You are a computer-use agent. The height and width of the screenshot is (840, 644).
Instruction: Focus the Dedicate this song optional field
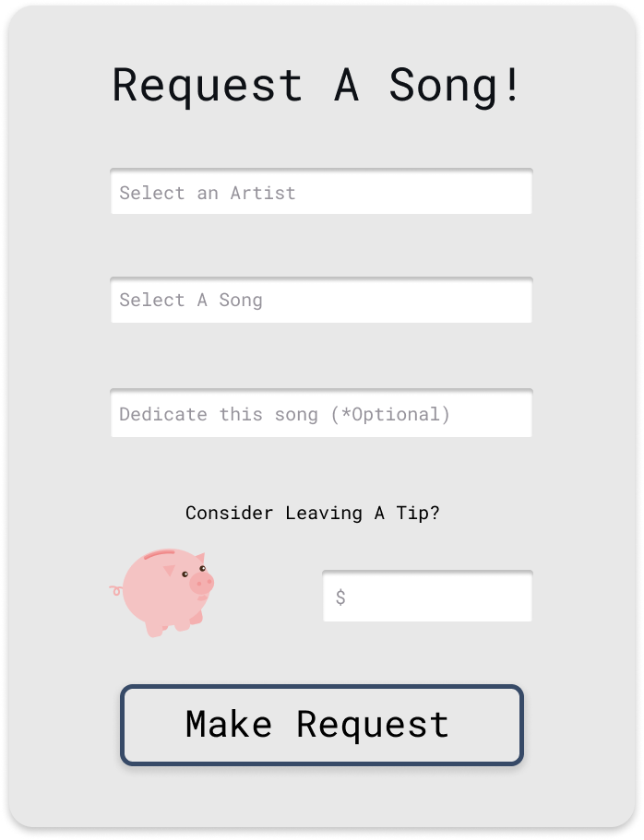click(x=321, y=413)
